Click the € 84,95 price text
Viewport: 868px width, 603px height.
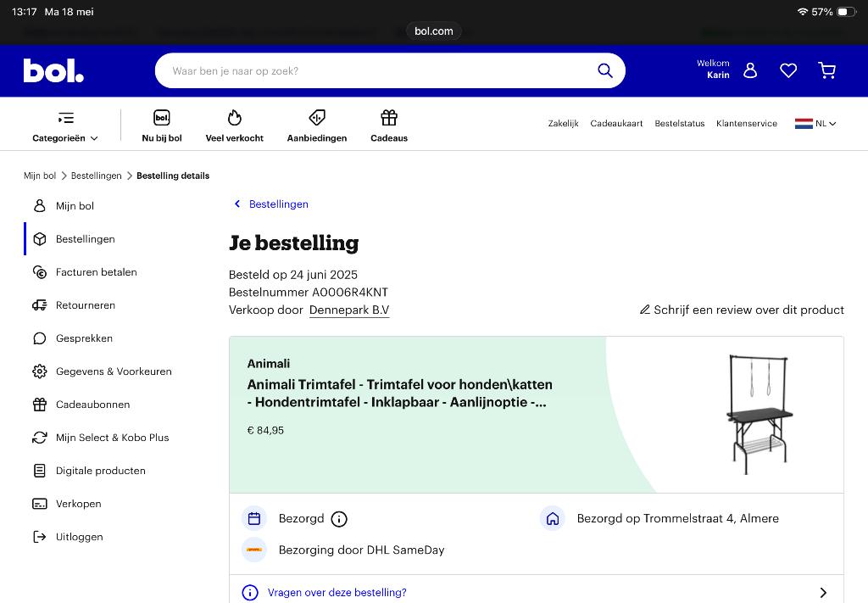(265, 430)
